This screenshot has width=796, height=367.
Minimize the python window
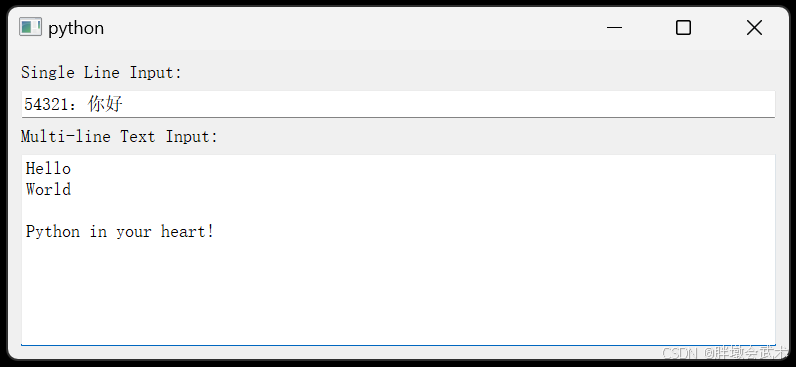(x=614, y=27)
